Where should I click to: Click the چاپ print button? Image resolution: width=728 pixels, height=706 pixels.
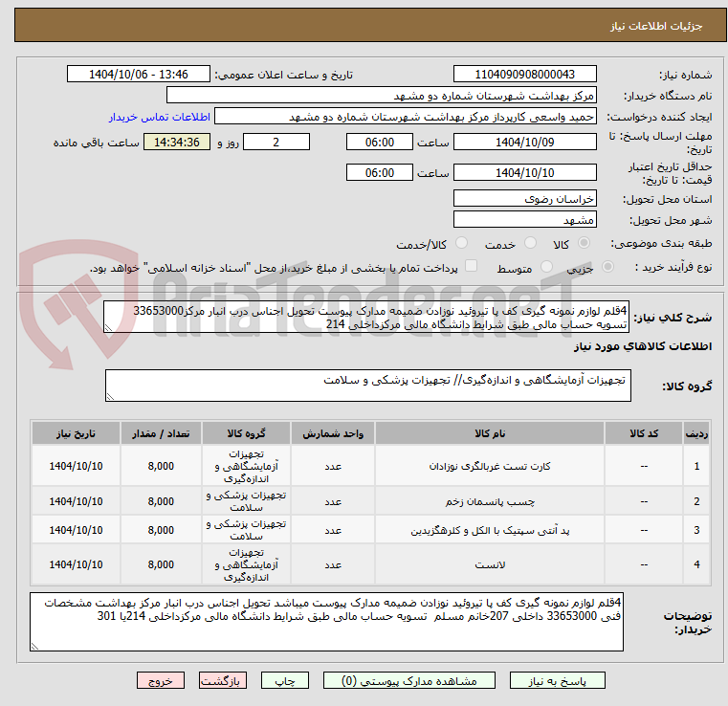285,680
